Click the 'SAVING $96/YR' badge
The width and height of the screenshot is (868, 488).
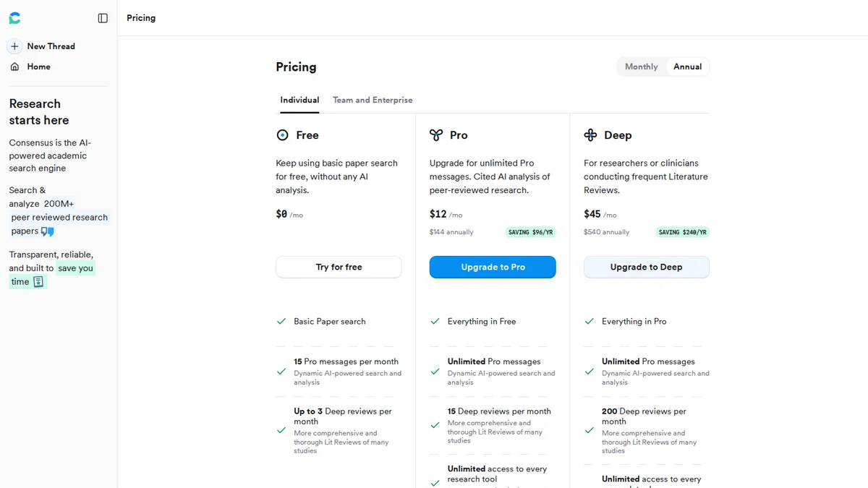pos(530,232)
